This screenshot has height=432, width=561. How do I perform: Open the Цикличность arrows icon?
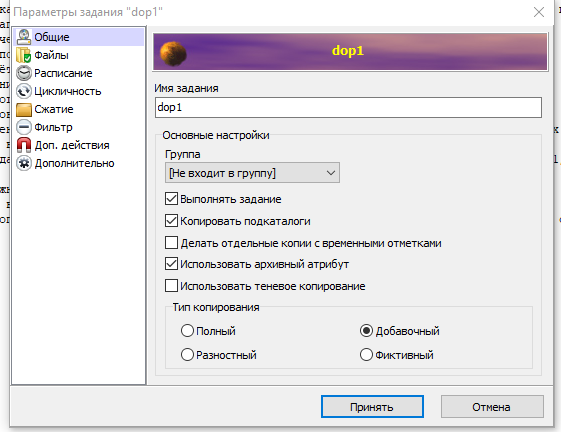[24, 91]
